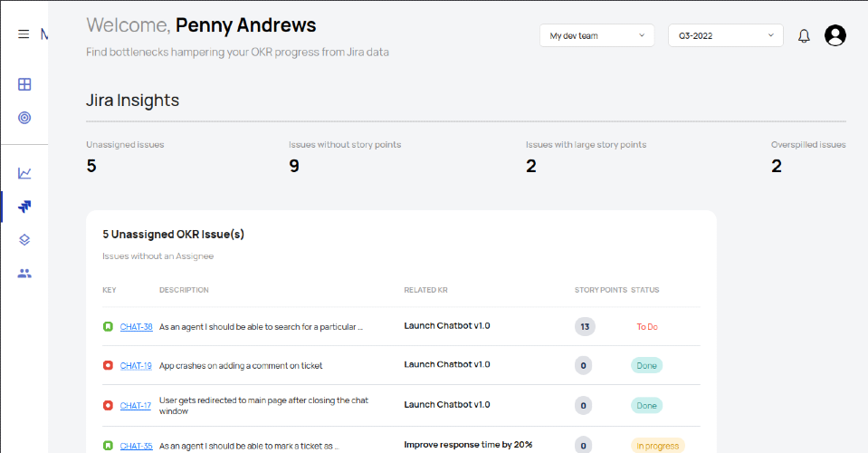Click the In progress badge for CHAT-35
868x453 pixels.
coord(658,446)
